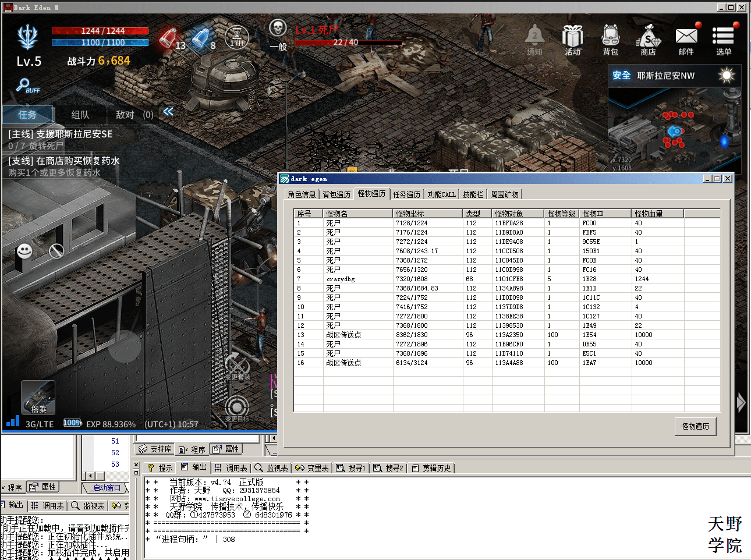
Task: Open the 邮件 mail envelope icon
Action: click(x=686, y=39)
